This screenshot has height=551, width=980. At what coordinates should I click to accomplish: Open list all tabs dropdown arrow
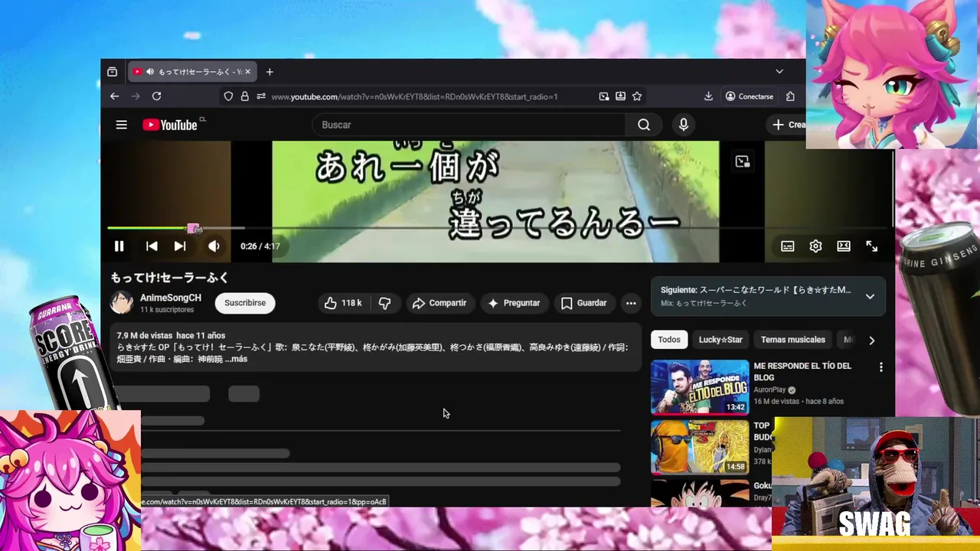click(x=779, y=71)
